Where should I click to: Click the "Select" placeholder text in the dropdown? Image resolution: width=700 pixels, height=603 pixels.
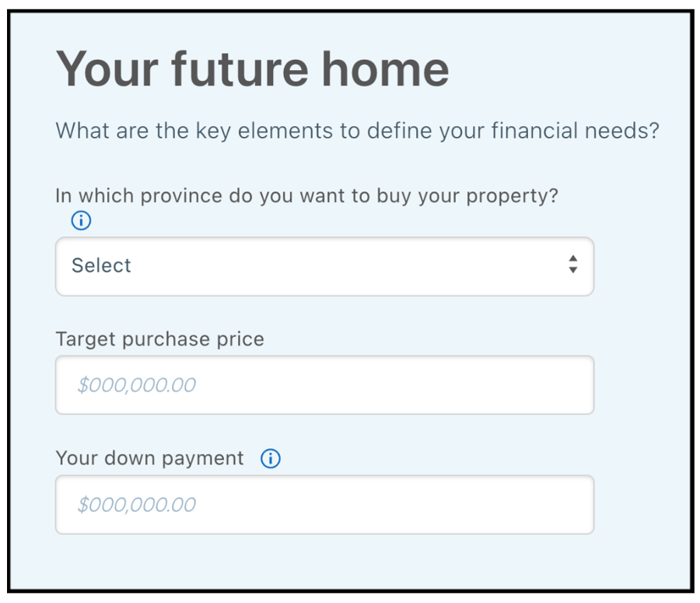point(101,266)
